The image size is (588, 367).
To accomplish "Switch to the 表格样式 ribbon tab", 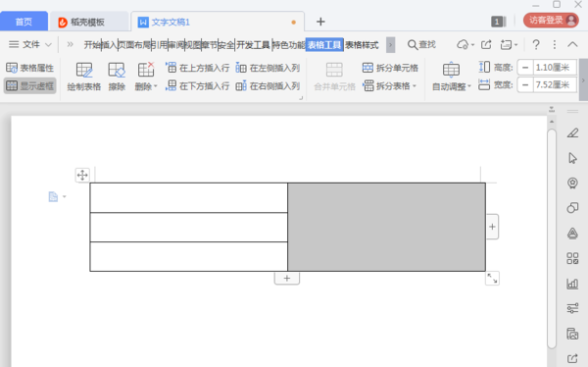I will point(362,45).
